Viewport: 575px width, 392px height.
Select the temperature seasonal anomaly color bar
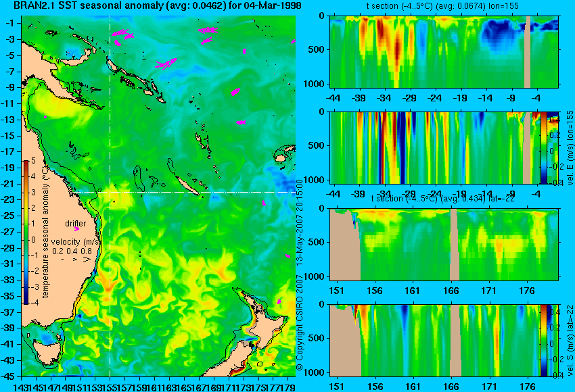pyautogui.click(x=26, y=232)
